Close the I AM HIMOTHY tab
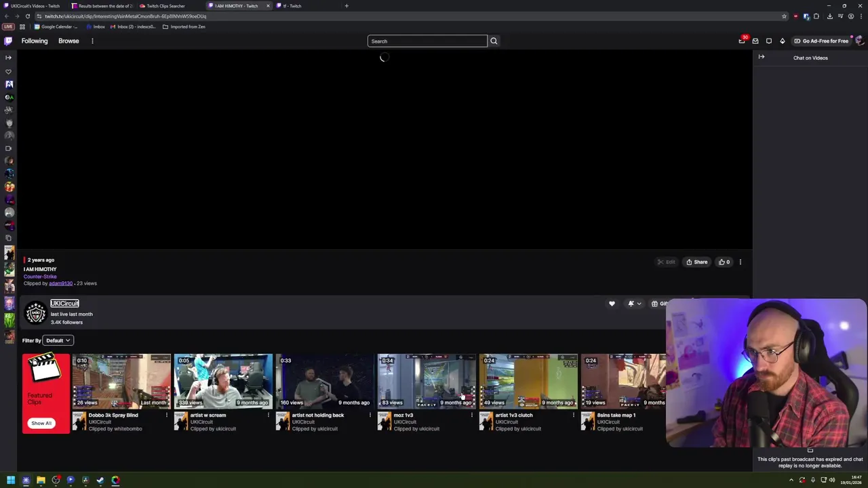The image size is (868, 488). (268, 6)
